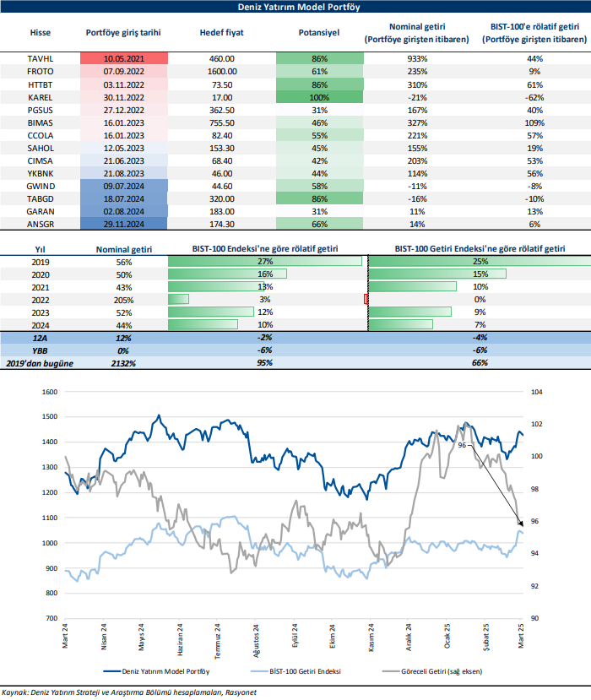Select KAREL's 100% potential cell

click(319, 98)
